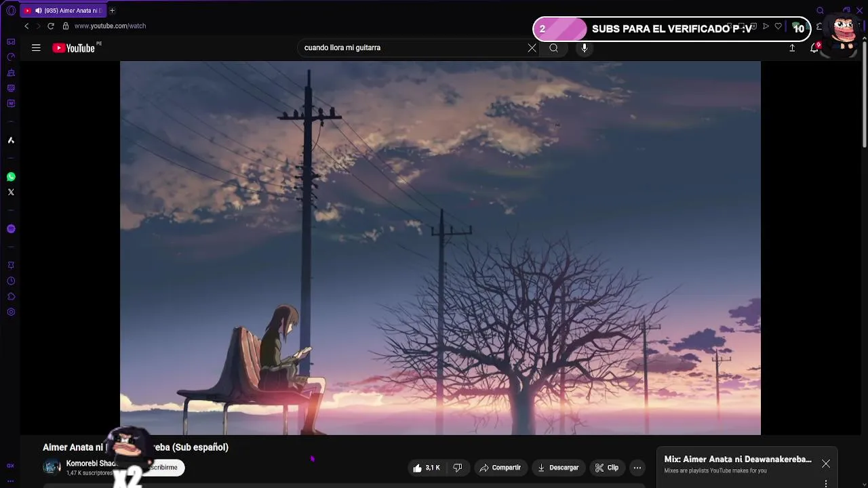Open the Opera menu logo
868x488 pixels.
11,11
